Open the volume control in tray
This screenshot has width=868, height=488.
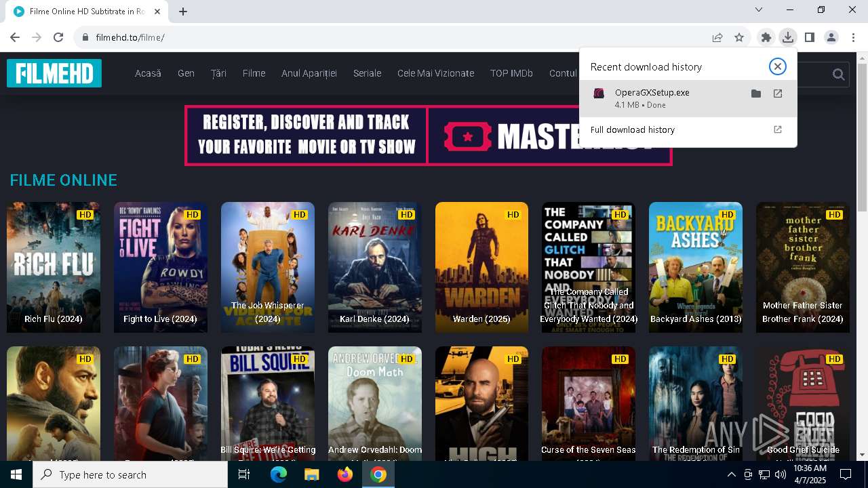(781, 474)
